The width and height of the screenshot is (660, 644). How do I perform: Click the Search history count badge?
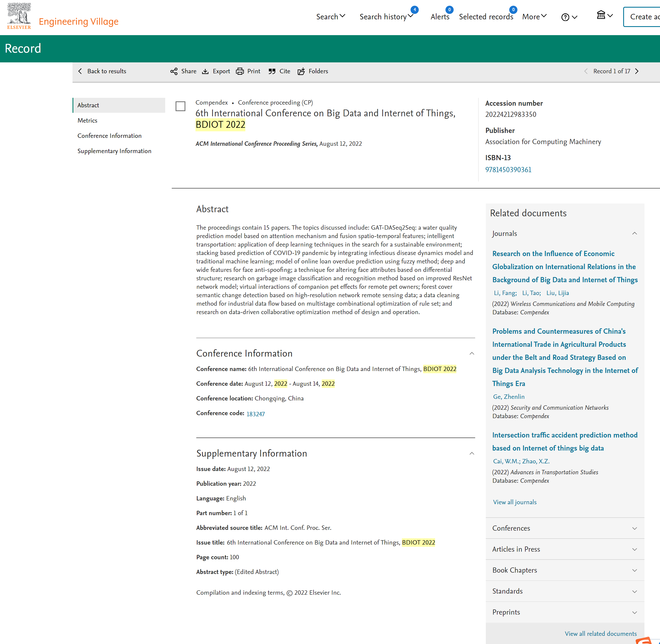pos(415,10)
